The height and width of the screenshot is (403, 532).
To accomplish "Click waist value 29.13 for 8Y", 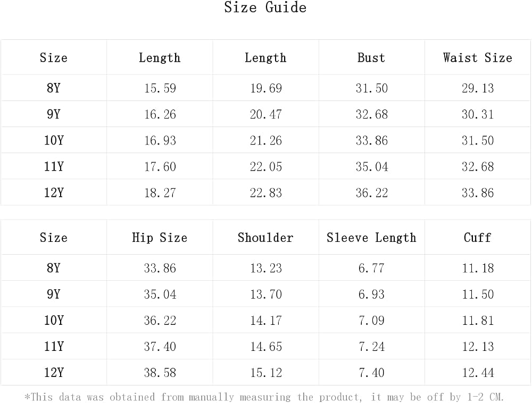I will (478, 88).
